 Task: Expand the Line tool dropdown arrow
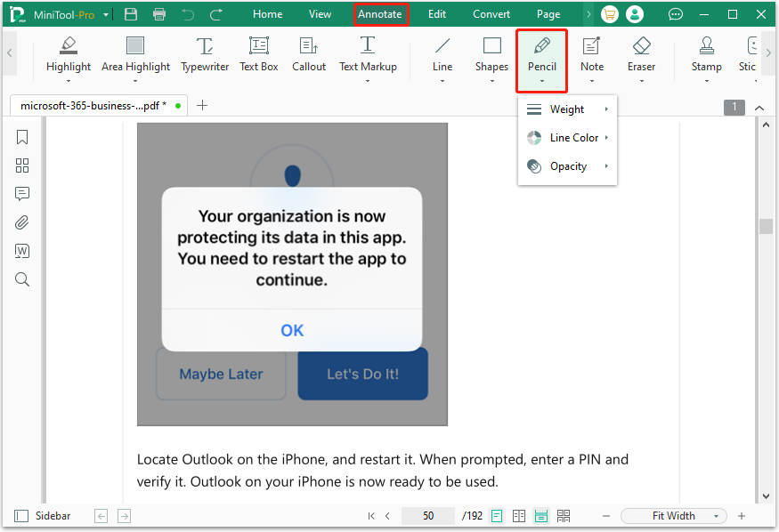click(442, 81)
